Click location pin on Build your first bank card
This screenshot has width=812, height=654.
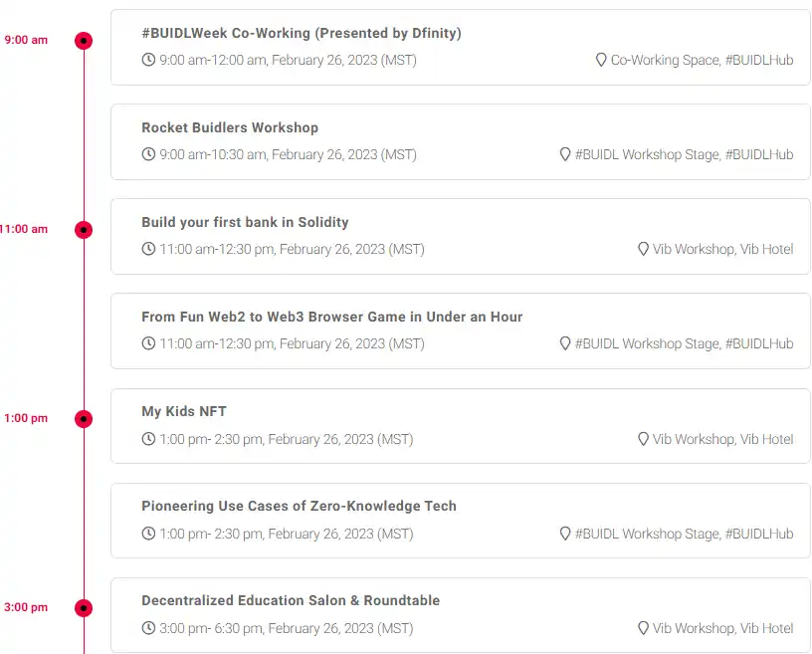coord(643,249)
